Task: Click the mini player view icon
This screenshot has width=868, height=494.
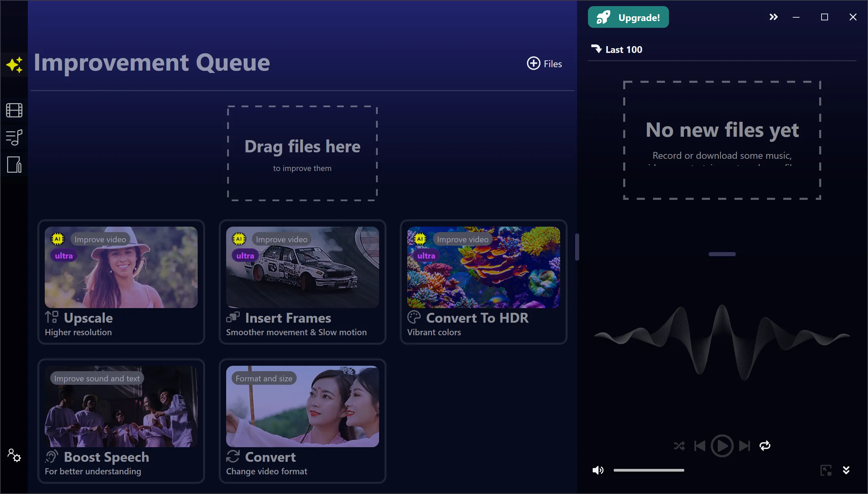Action: [x=826, y=470]
